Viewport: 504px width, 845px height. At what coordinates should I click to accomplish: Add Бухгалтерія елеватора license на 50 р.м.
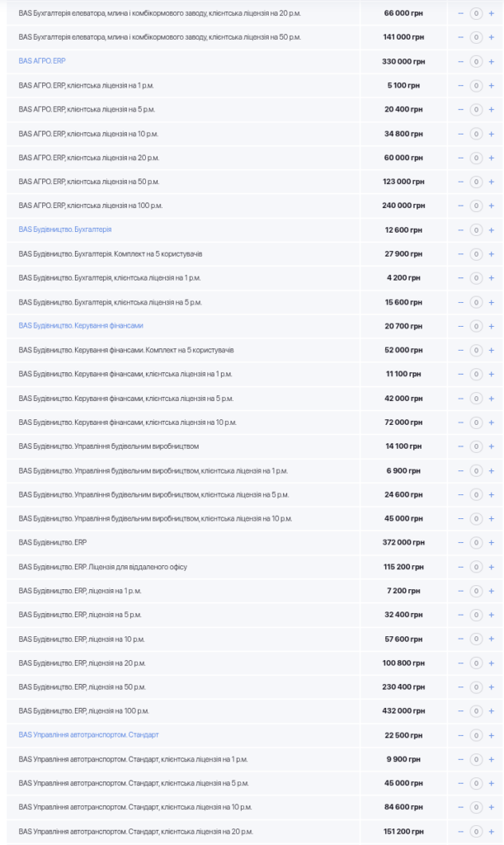pyautogui.click(x=492, y=37)
